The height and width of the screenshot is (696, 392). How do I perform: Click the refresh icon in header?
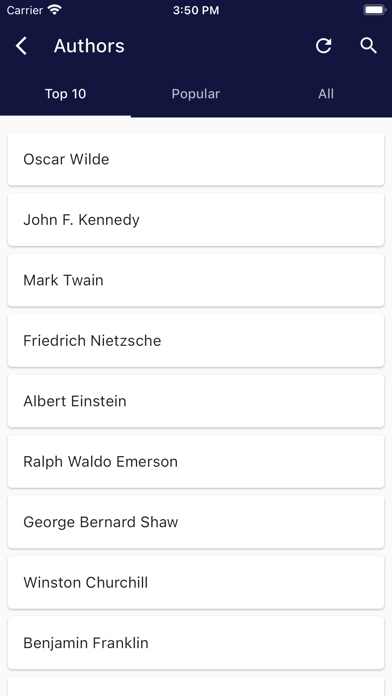[324, 46]
